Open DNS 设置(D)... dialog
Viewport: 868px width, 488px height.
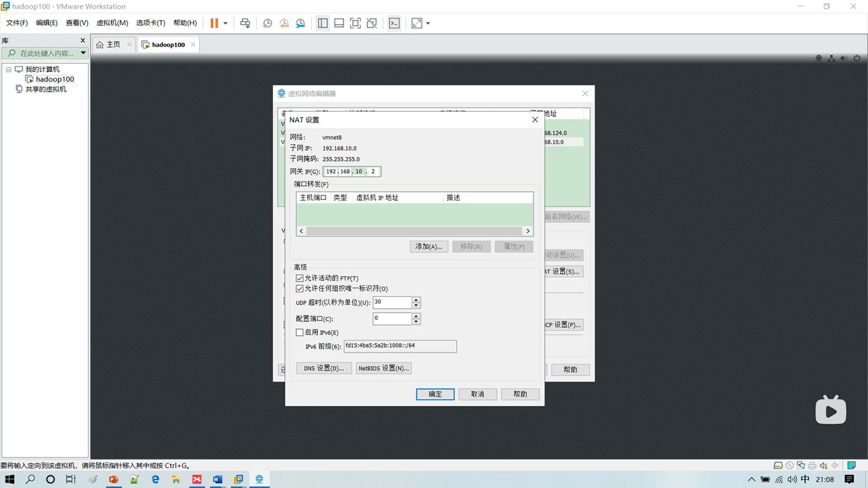pyautogui.click(x=324, y=368)
